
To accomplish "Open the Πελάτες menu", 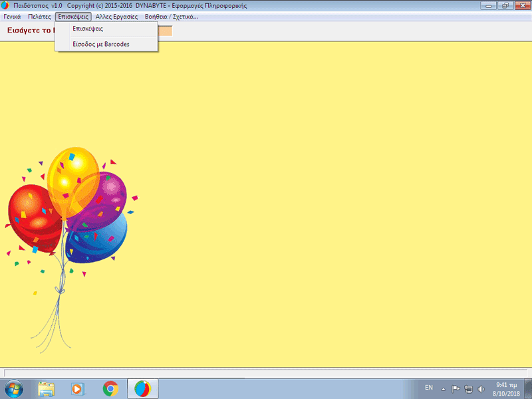I will pyautogui.click(x=39, y=17).
